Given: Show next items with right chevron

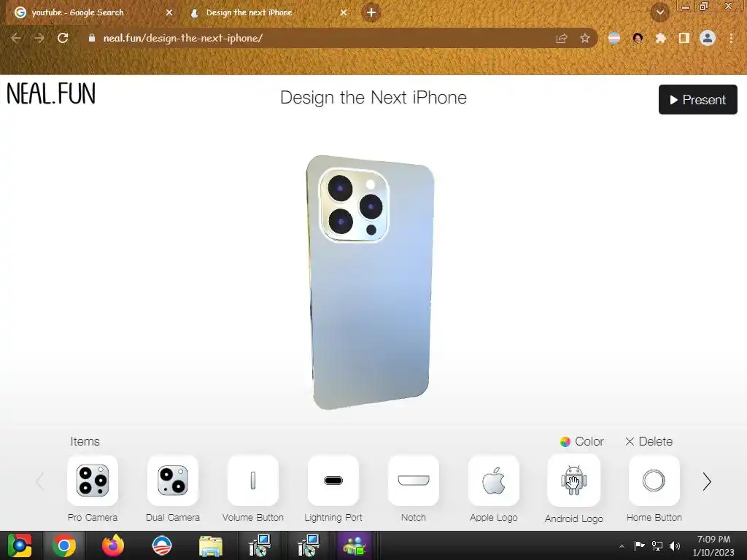Looking at the screenshot, I should (x=707, y=481).
